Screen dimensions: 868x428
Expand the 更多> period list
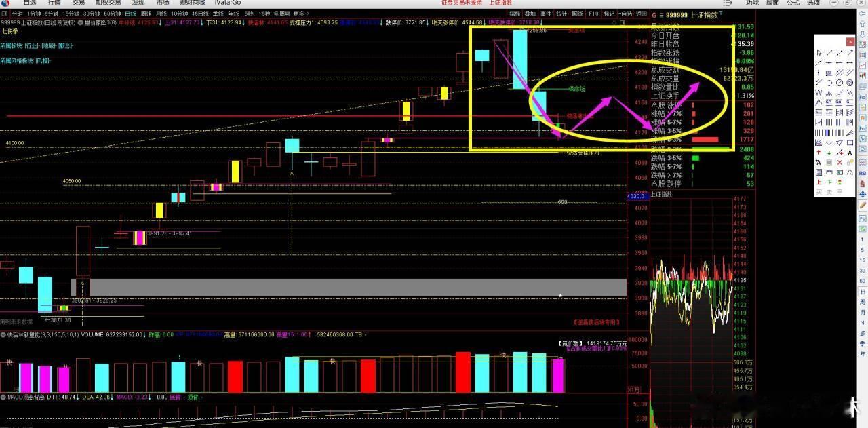[x=301, y=14]
